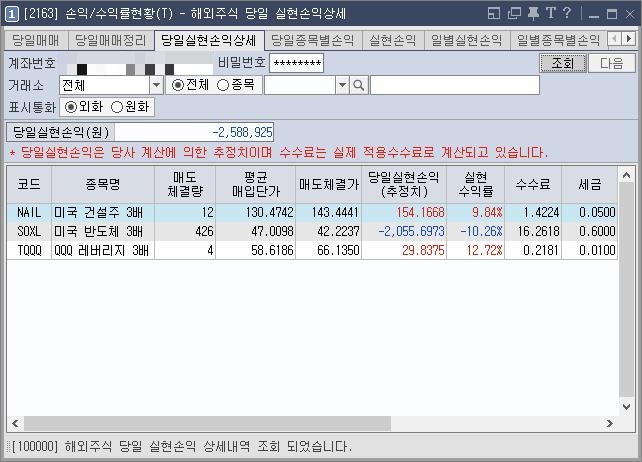Click the 세금 column header
Screen dimensions: 642x462
(x=590, y=184)
